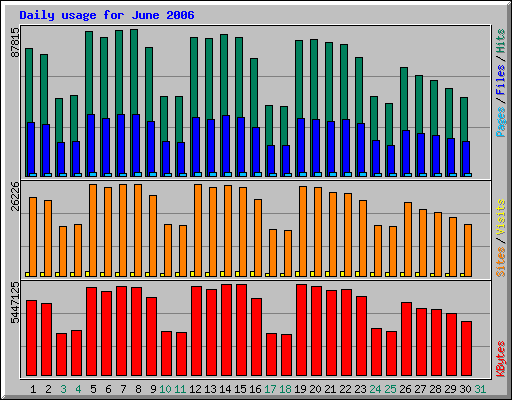
Task: Click green weekend day label 18
Action: pyautogui.click(x=285, y=389)
